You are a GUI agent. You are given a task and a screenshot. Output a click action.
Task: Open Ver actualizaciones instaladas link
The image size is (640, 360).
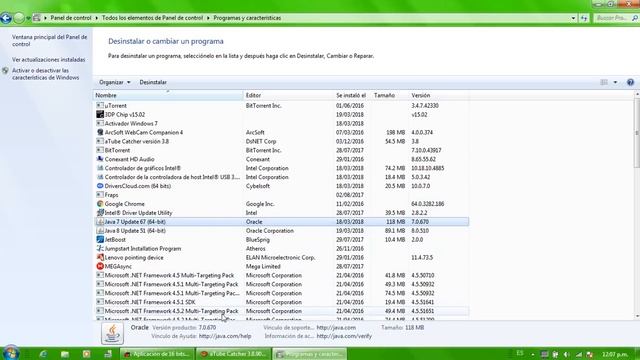(49, 60)
